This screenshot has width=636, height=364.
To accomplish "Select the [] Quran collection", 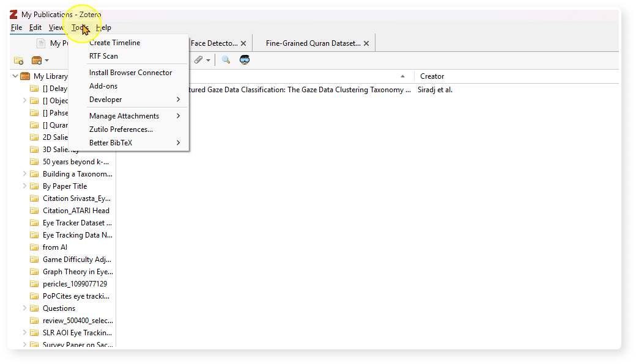I will (x=55, y=125).
